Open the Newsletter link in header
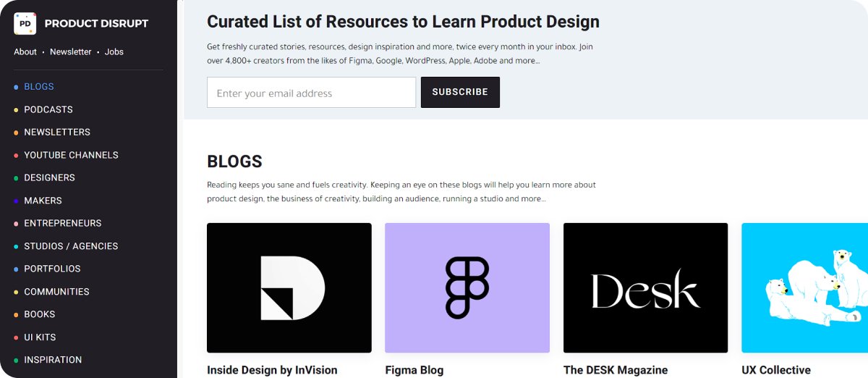Image resolution: width=868 pixels, height=378 pixels. coord(71,52)
